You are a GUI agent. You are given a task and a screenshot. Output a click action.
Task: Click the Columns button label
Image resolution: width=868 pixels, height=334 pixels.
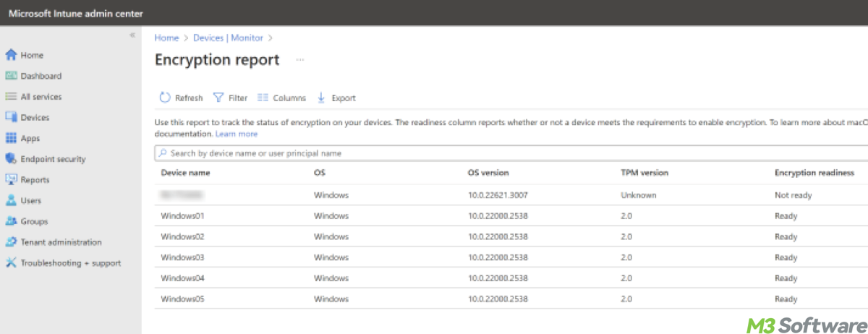289,98
